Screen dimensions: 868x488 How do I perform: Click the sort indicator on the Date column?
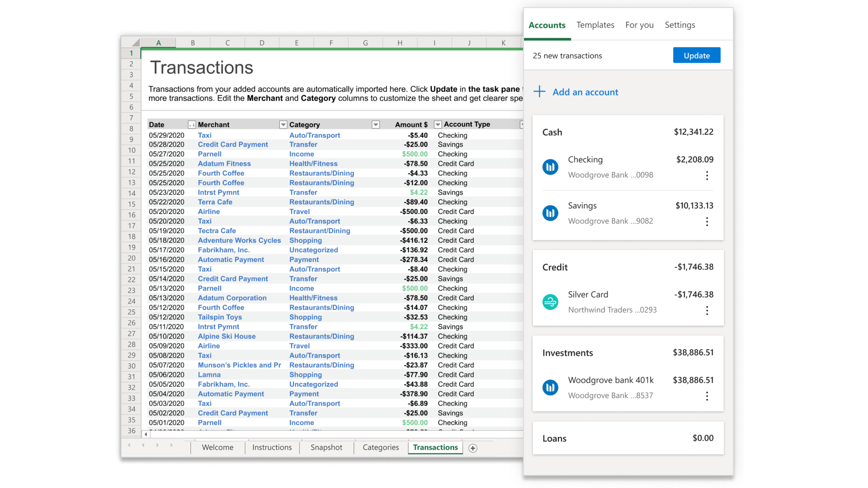(x=192, y=124)
